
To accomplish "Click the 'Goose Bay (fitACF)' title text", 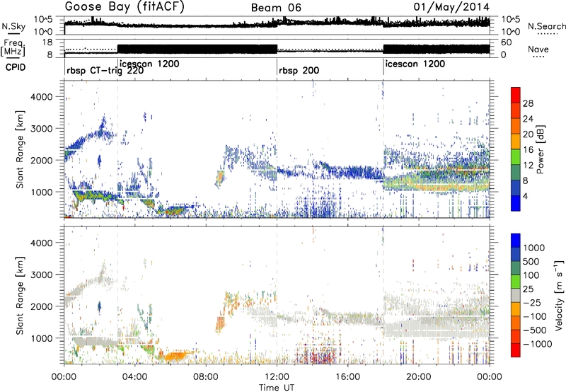I will click(125, 7).
